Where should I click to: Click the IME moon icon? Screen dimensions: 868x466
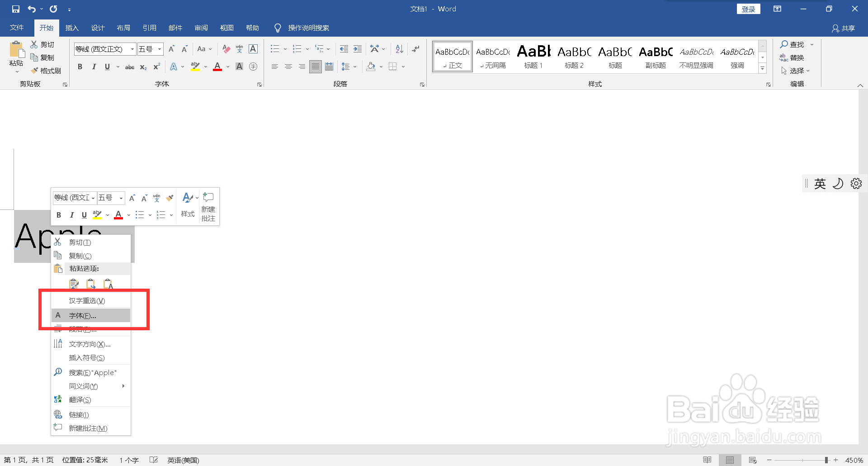click(x=838, y=183)
